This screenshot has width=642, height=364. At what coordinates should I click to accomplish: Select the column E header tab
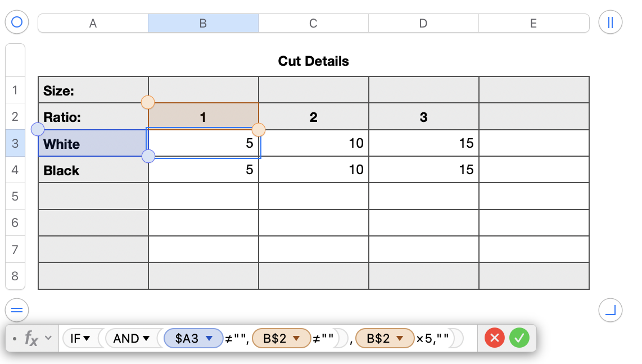(x=533, y=23)
